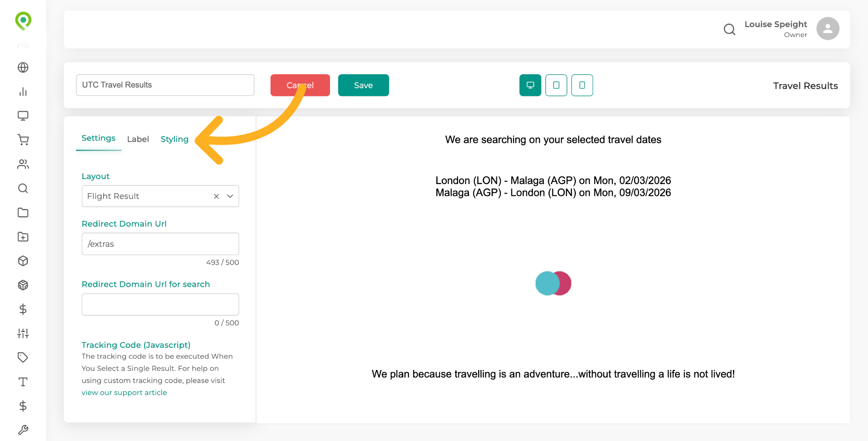868x441 pixels.
Task: Select the text formatting (T) sidebar icon
Action: (x=23, y=382)
